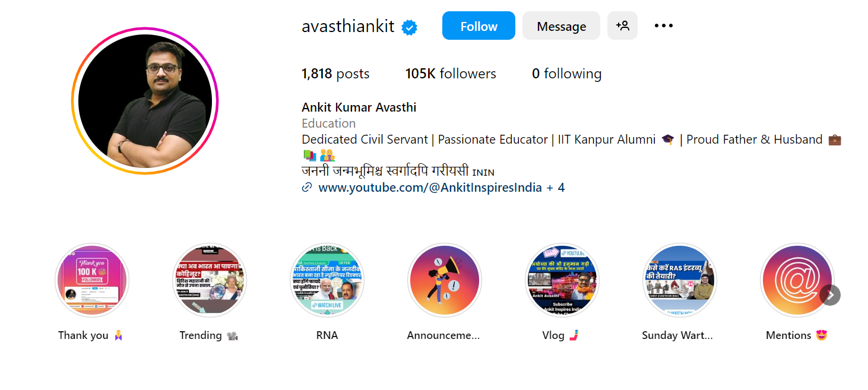Follow the avasthiankit account
The image size is (868, 390).
point(479,26)
